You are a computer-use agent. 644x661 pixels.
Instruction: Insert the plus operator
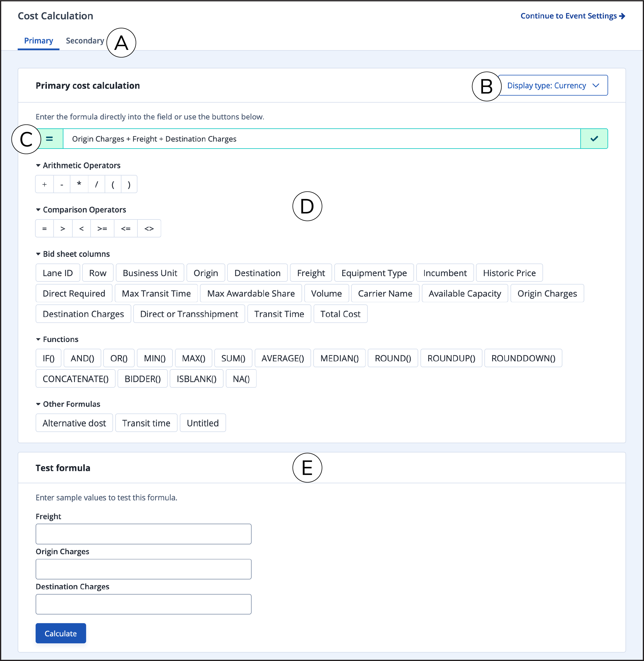click(44, 184)
